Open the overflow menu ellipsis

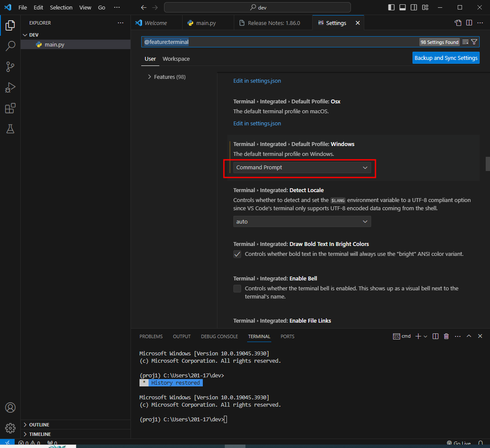(x=117, y=7)
